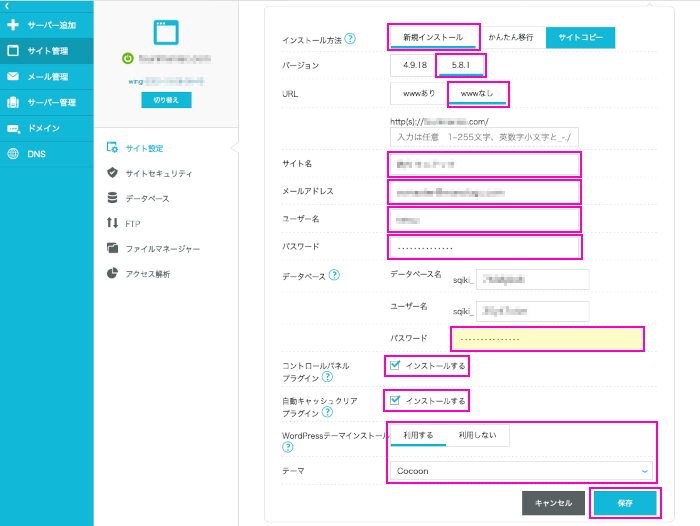Open サーバー管理 menu item
Image resolution: width=700 pixels, height=526 pixels.
click(46, 102)
